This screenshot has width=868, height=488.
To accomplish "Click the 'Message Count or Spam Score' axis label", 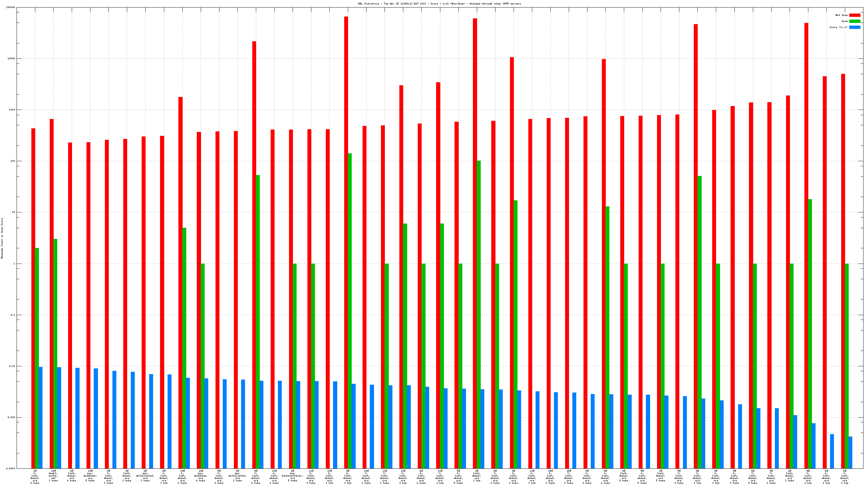I will (2, 238).
